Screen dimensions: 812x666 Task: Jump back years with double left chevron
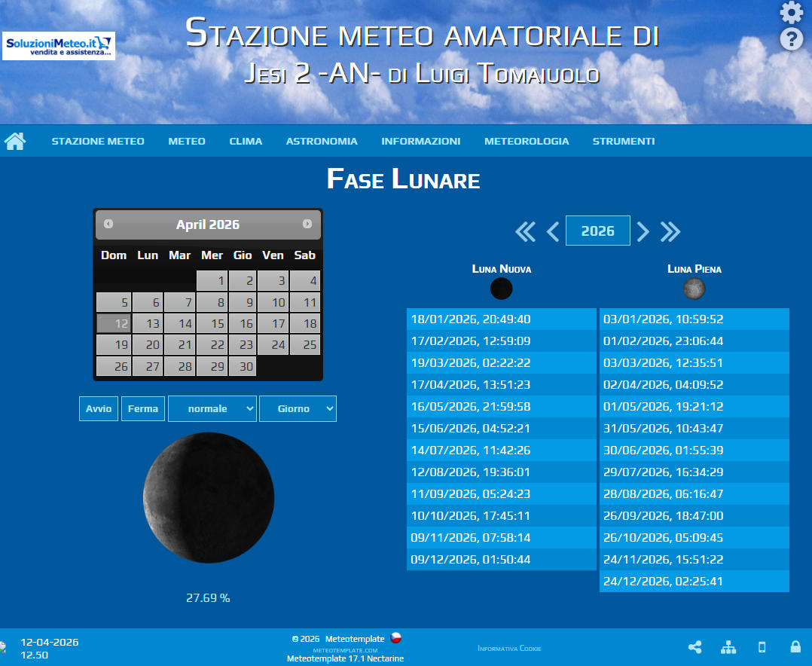tap(525, 231)
